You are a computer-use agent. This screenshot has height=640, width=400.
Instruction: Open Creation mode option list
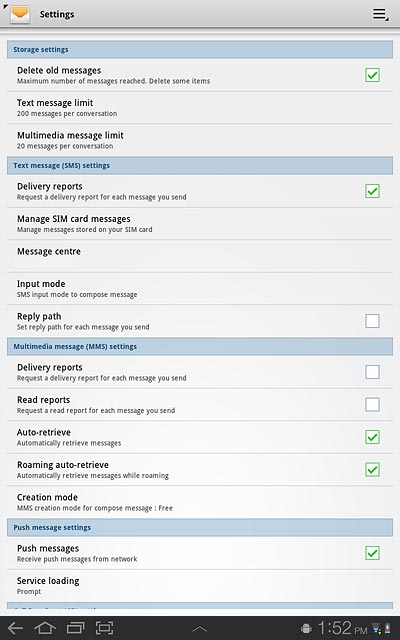point(200,502)
